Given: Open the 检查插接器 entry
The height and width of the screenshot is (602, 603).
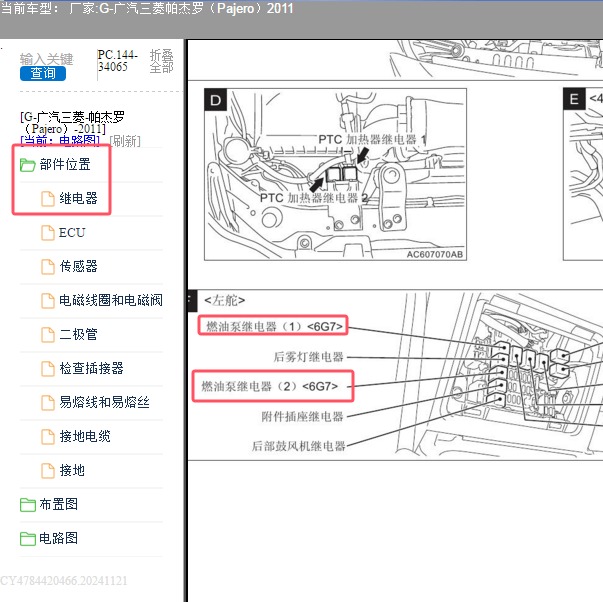Looking at the screenshot, I should point(91,368).
